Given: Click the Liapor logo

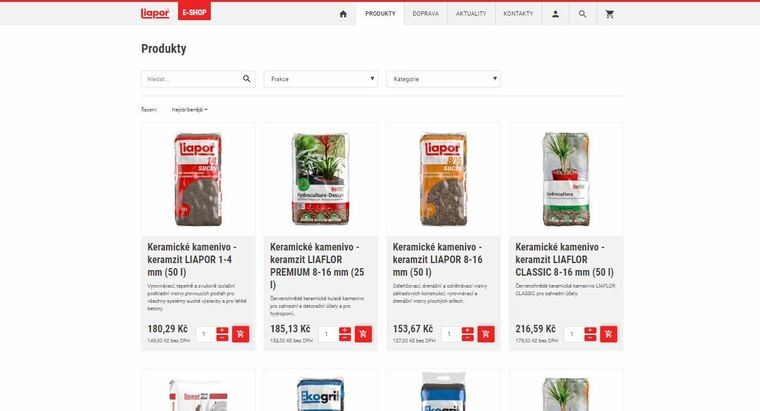Looking at the screenshot, I should click(x=155, y=13).
